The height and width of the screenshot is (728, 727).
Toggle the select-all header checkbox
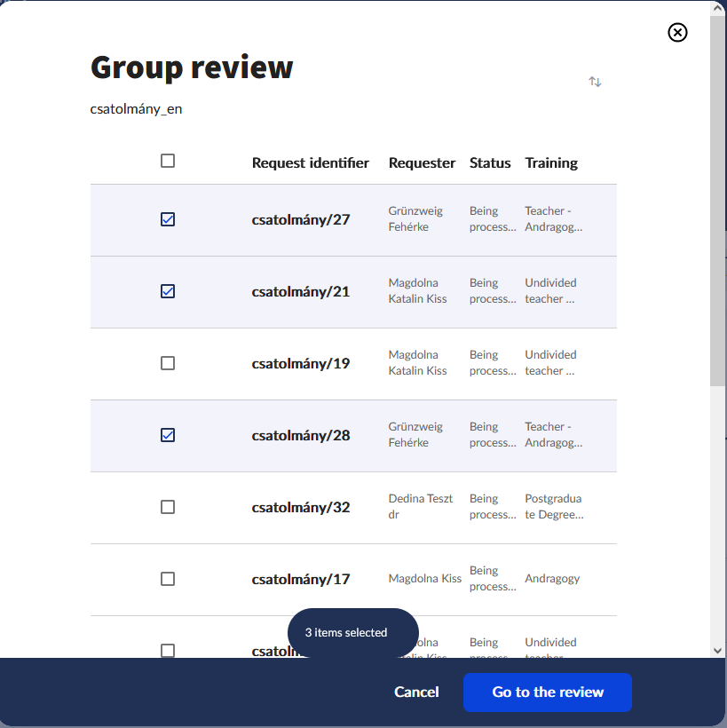168,161
